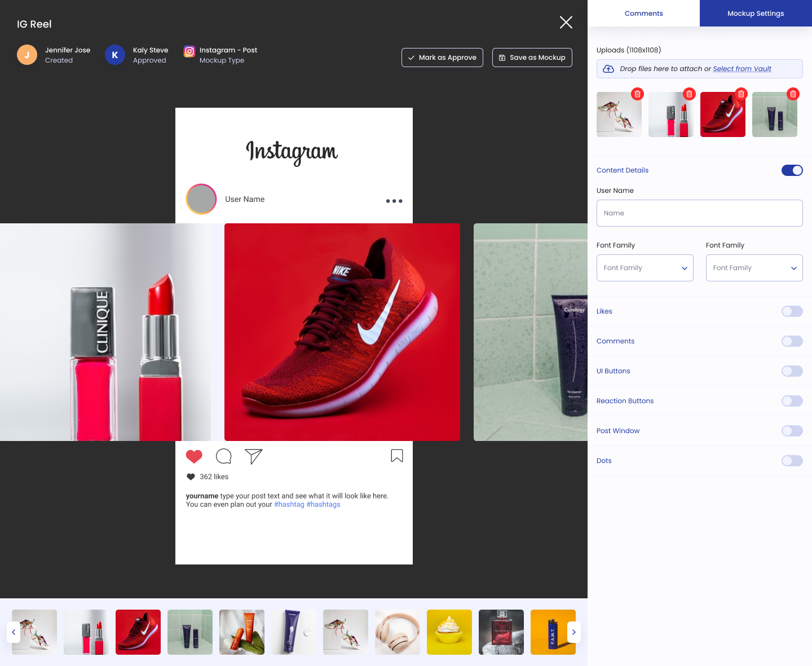Open the second Font Family dropdown

(x=754, y=268)
